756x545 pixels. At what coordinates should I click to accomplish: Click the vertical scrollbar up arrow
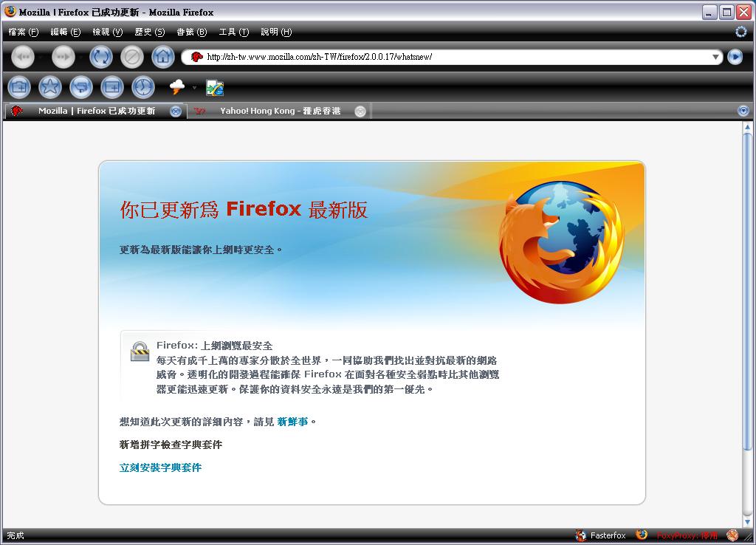tap(747, 127)
